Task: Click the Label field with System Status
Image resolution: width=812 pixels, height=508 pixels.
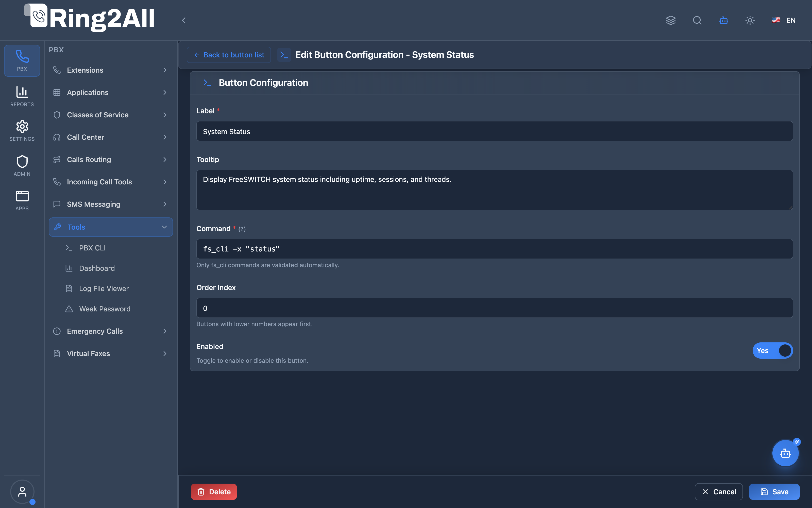Action: click(495, 131)
